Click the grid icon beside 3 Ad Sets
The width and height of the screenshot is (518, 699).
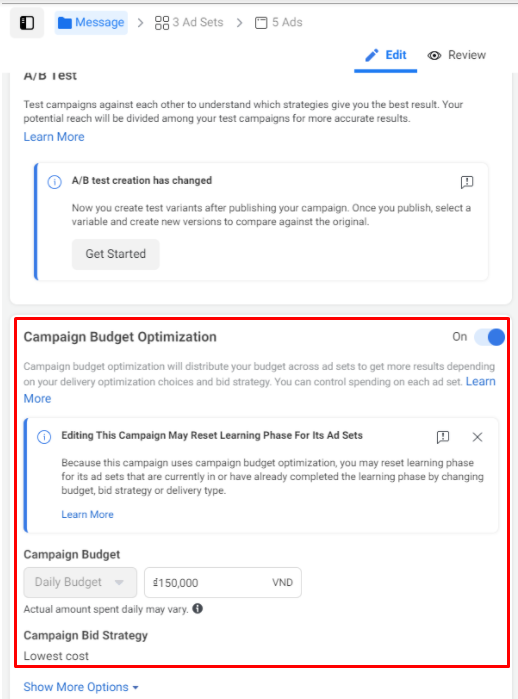(162, 23)
